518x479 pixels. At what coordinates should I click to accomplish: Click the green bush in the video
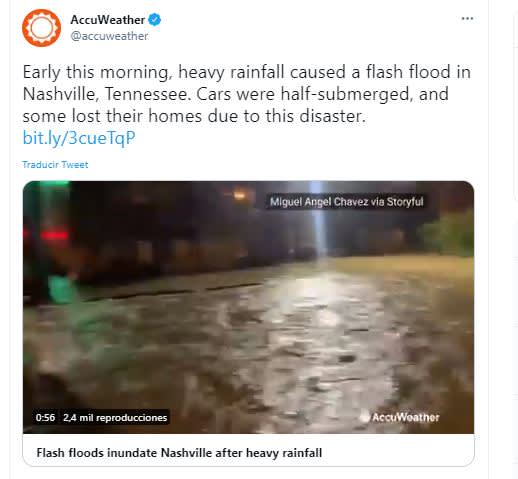click(448, 234)
